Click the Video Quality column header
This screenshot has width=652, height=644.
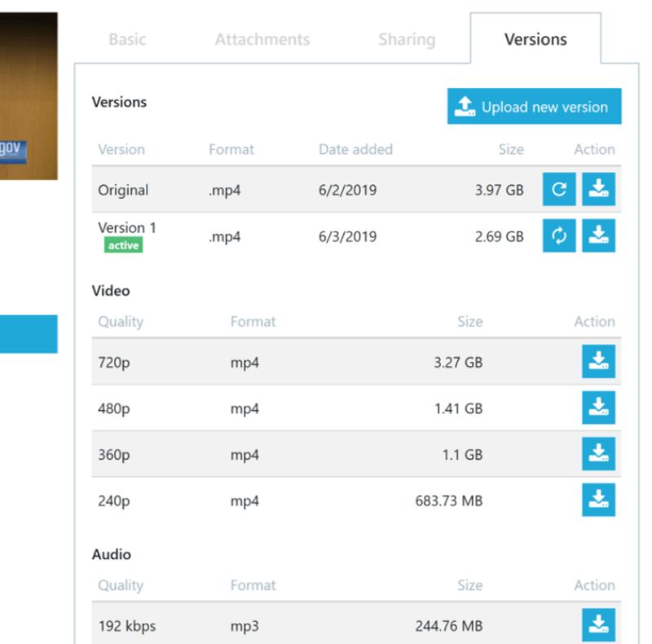[121, 321]
